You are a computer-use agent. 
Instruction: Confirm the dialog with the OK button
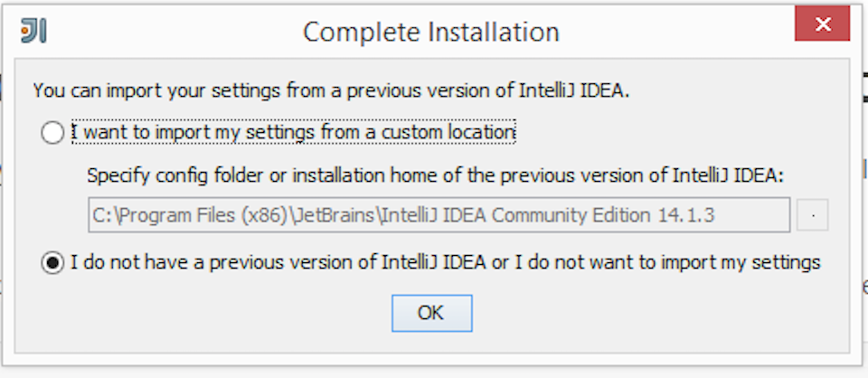point(432,313)
